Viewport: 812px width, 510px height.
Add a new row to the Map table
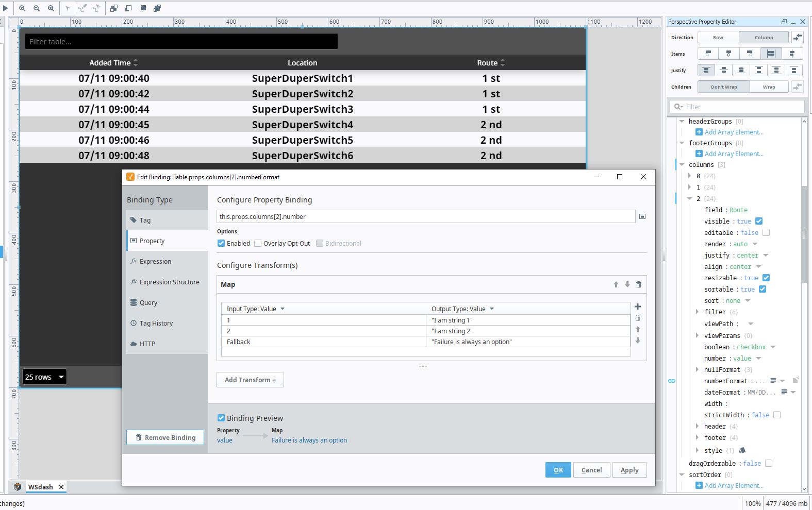pos(638,307)
